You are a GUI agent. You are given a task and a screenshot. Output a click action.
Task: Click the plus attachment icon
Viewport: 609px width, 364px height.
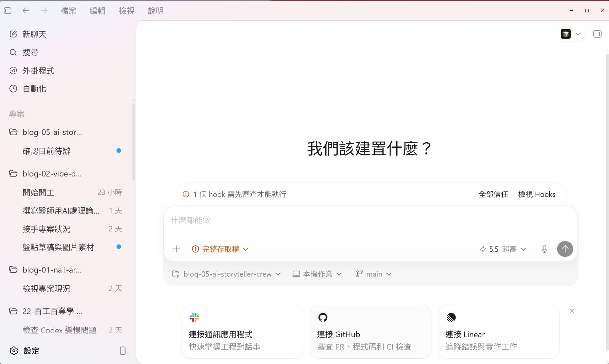176,249
